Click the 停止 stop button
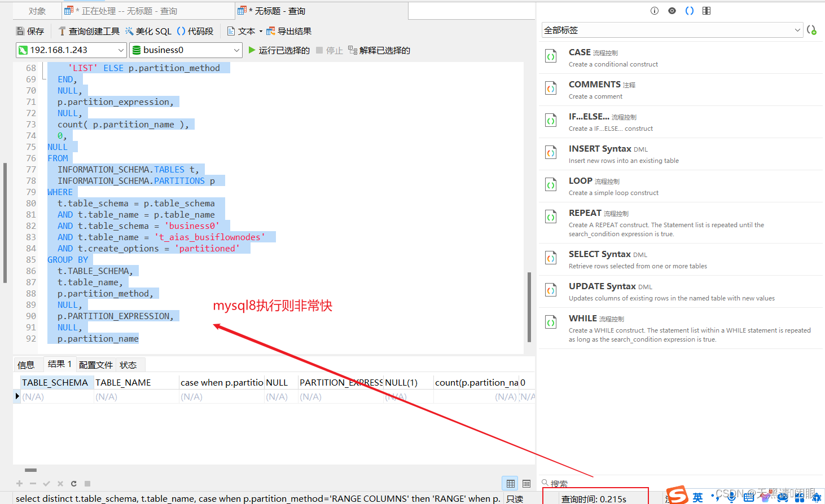 (330, 50)
